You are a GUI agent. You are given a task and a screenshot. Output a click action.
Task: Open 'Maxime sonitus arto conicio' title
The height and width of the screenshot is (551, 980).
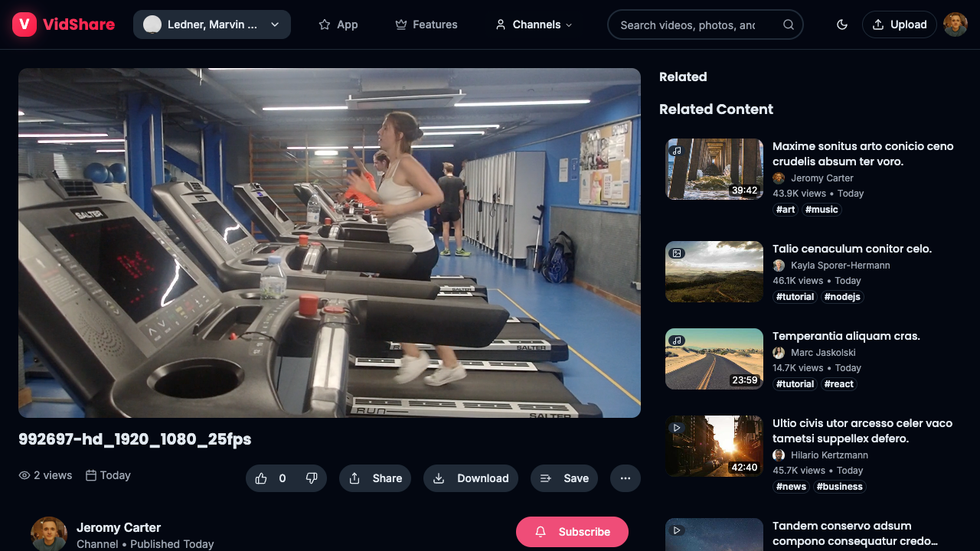(x=863, y=154)
